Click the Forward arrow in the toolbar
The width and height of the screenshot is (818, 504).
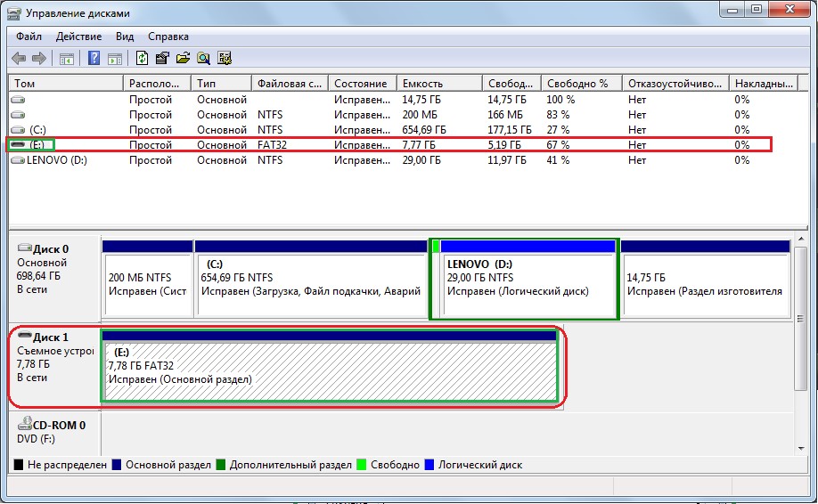point(38,59)
